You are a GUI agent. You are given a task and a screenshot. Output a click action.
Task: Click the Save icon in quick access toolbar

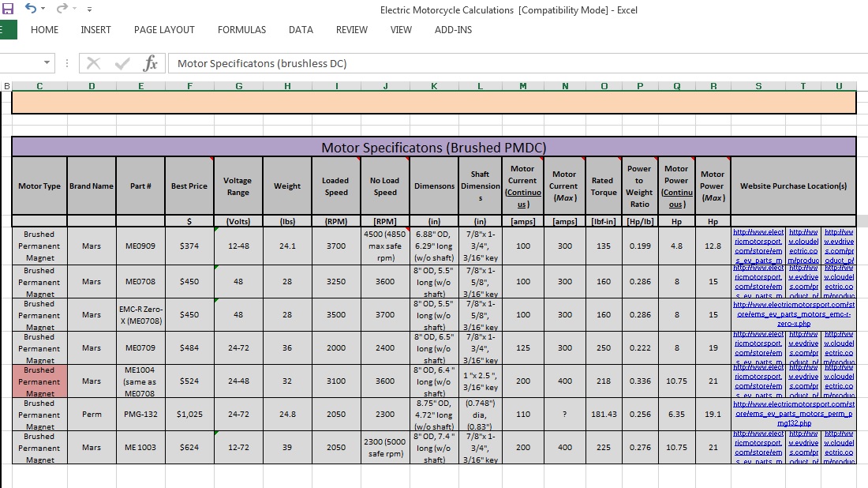[x=8, y=9]
